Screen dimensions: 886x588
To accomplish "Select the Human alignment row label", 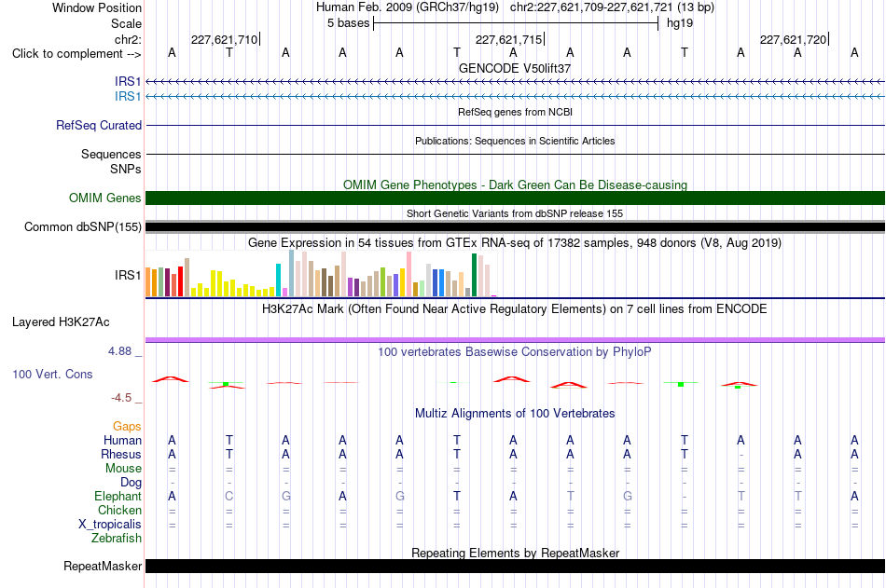I will 122,441.
